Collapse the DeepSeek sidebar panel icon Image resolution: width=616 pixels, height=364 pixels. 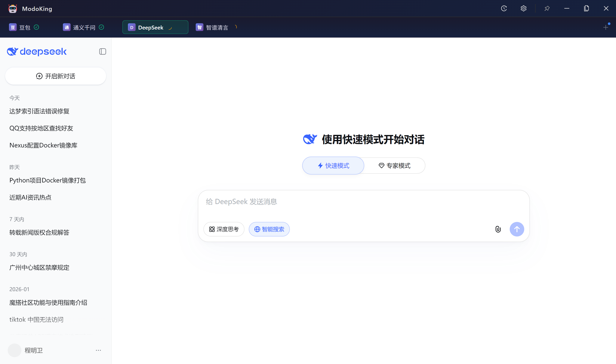point(103,51)
